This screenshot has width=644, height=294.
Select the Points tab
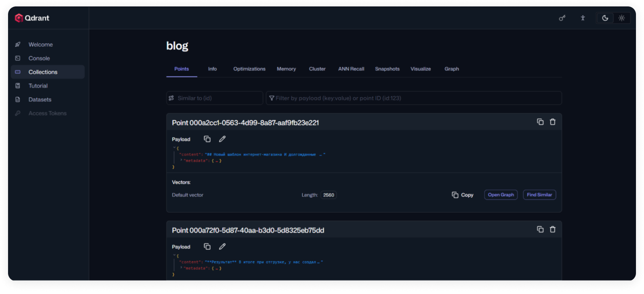pos(182,69)
